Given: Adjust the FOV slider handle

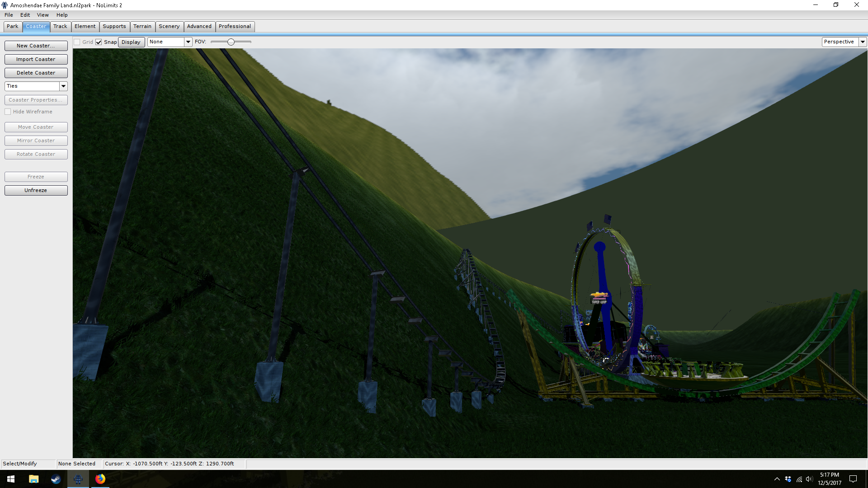Looking at the screenshot, I should 231,42.
